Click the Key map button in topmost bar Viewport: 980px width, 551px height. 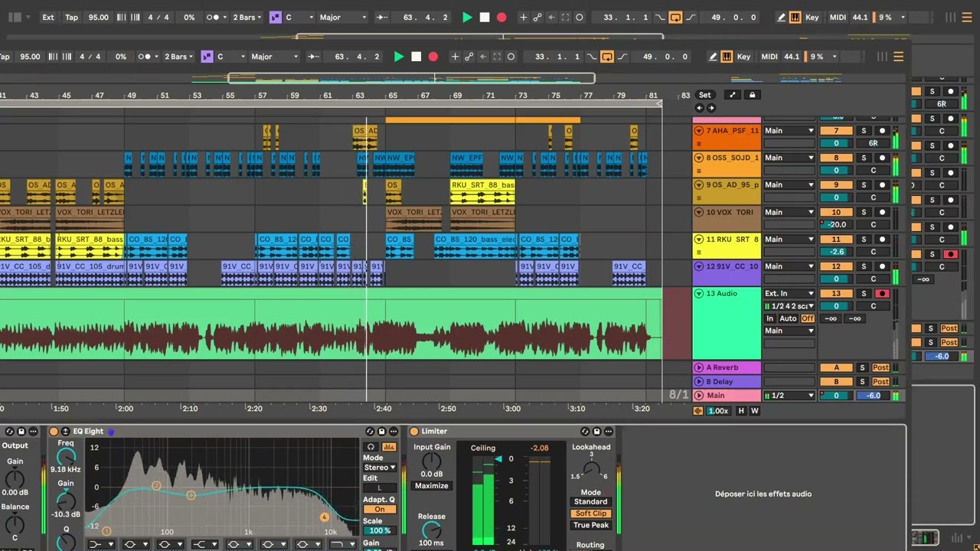(812, 17)
